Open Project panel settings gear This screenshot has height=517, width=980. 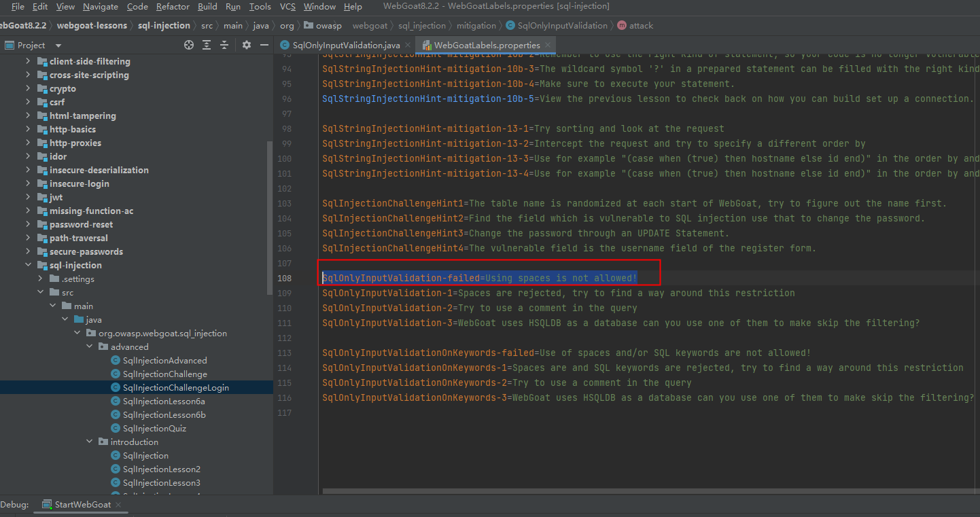[247, 45]
